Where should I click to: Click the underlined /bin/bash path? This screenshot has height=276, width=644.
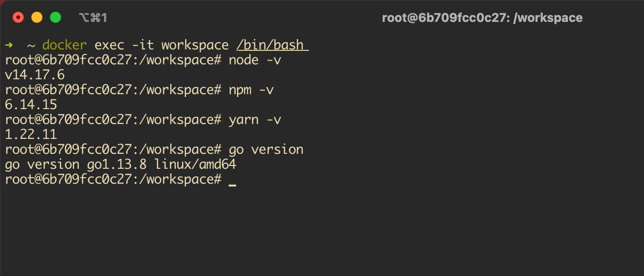click(x=273, y=45)
